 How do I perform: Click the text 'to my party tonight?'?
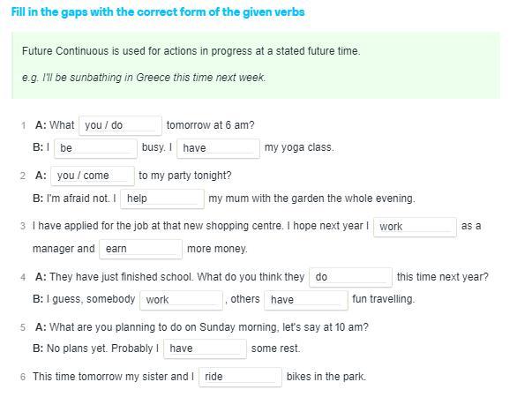point(185,176)
